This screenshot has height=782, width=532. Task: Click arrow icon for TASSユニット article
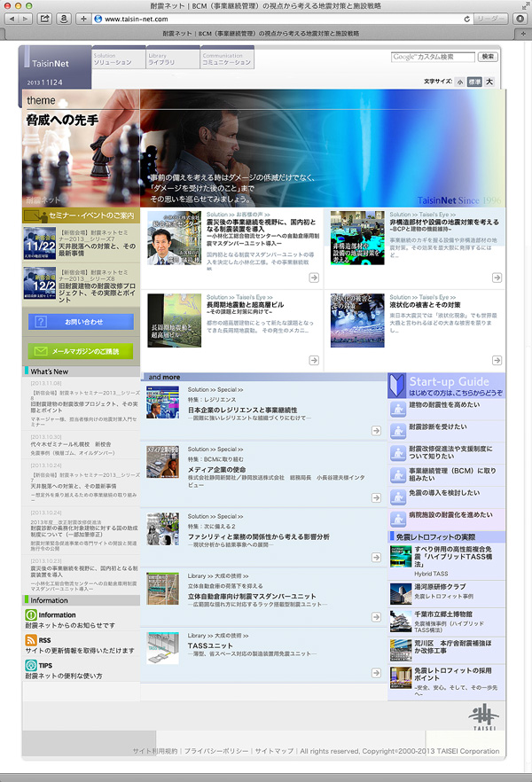pyautogui.click(x=377, y=673)
